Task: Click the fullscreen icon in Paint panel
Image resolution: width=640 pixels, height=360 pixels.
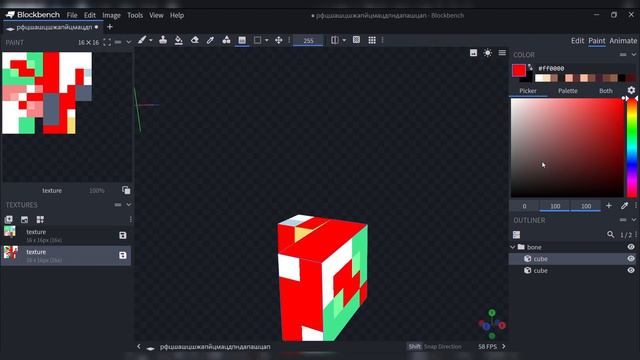Action: (107, 42)
